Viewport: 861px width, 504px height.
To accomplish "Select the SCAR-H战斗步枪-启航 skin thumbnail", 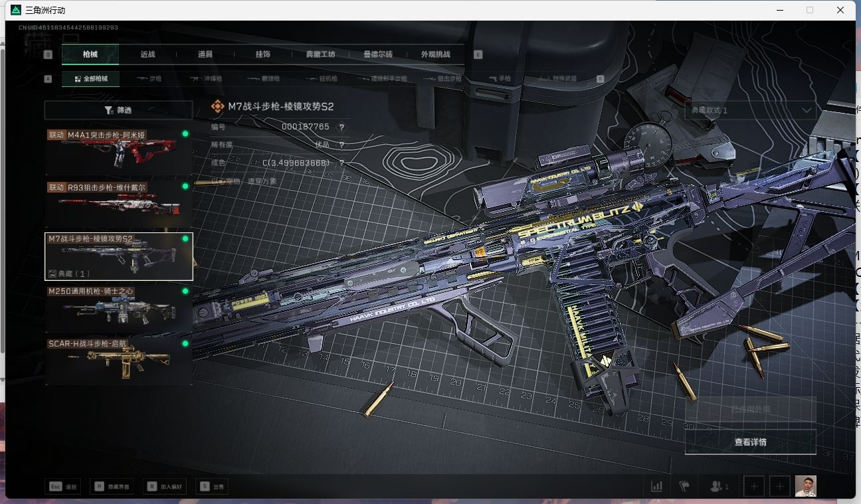I will [x=118, y=361].
